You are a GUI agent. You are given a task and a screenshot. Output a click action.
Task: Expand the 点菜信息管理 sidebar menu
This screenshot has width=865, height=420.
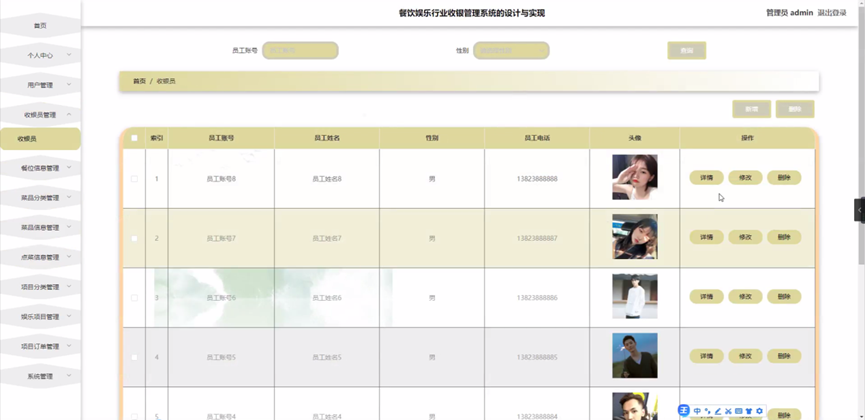tap(40, 257)
